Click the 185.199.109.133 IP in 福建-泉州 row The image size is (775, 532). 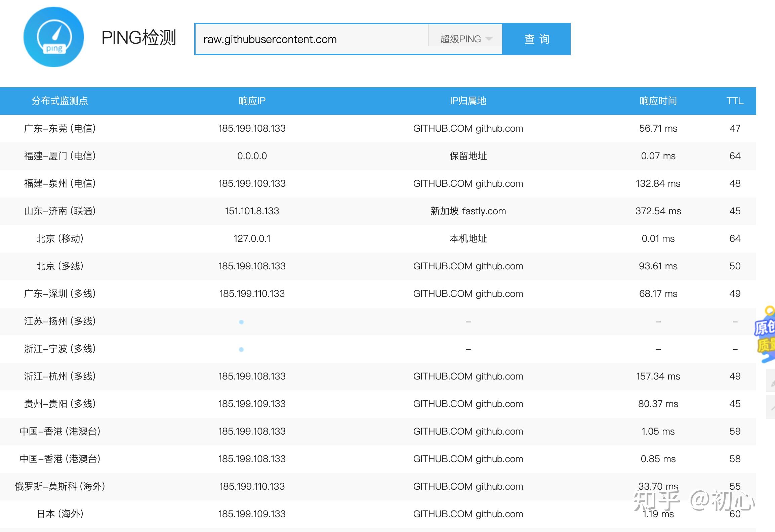coord(252,183)
